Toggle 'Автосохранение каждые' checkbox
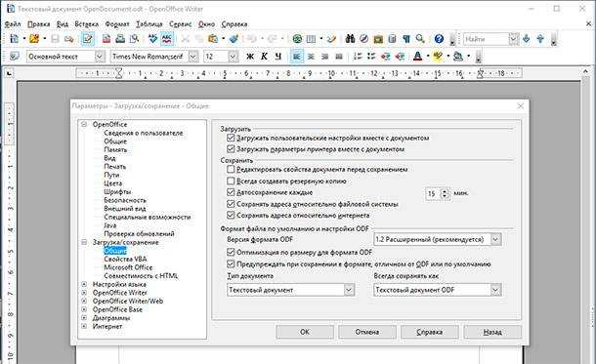The width and height of the screenshot is (596, 364). (x=231, y=192)
